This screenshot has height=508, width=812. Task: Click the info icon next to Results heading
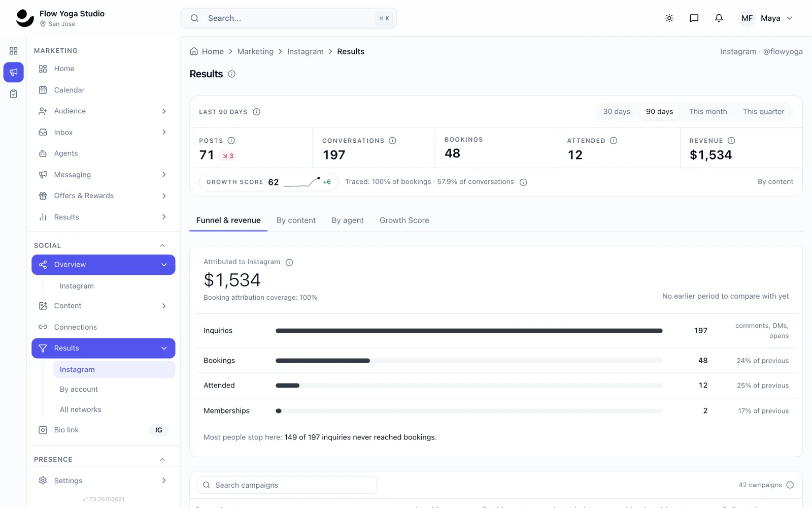[x=232, y=74]
